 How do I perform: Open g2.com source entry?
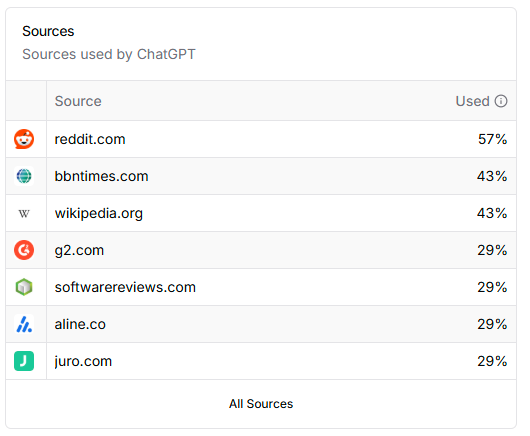tap(79, 250)
